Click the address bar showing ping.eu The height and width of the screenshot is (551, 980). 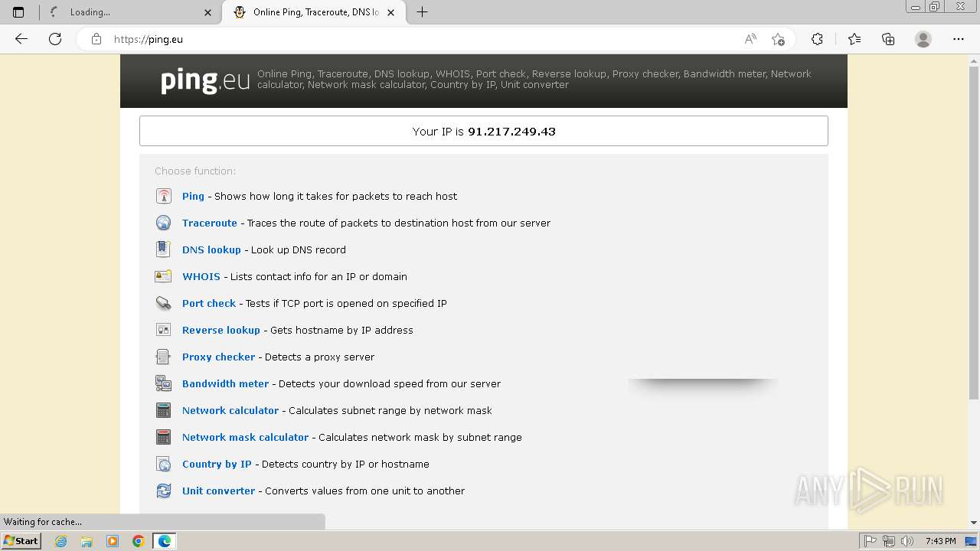421,39
